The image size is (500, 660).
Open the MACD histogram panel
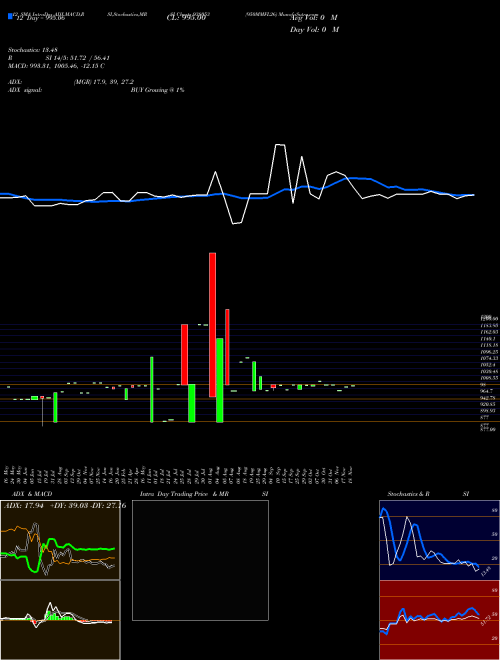[60, 620]
